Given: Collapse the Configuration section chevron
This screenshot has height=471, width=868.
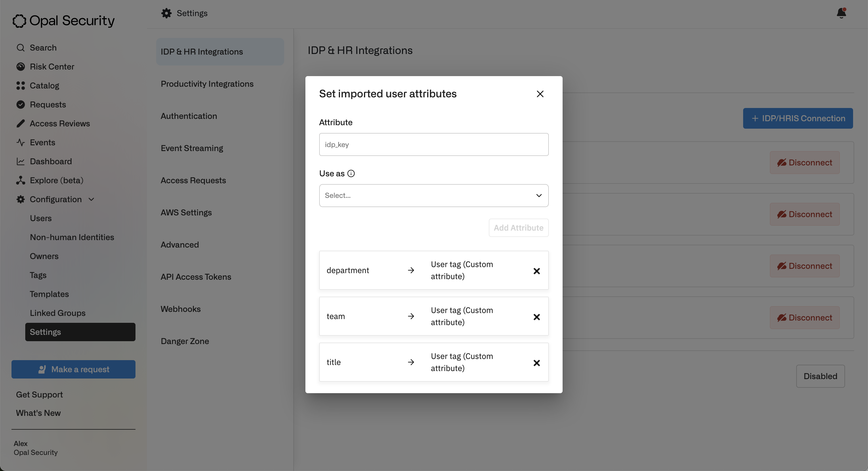Looking at the screenshot, I should point(91,199).
